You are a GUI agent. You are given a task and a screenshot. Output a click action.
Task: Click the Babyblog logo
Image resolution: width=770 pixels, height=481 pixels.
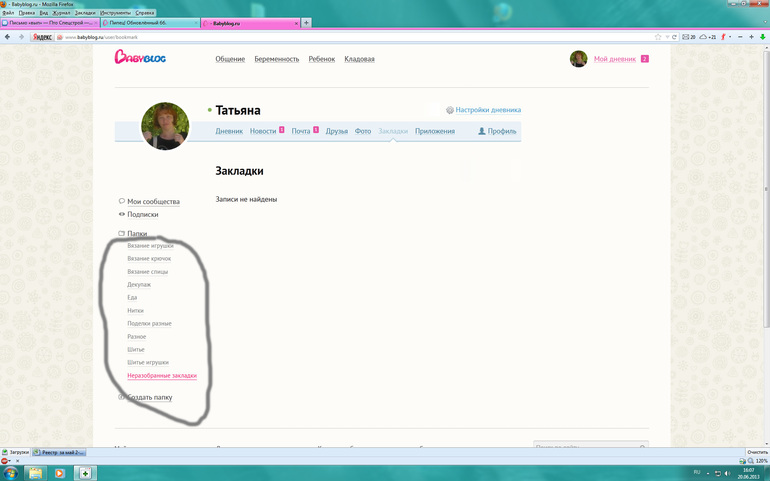pyautogui.click(x=140, y=58)
